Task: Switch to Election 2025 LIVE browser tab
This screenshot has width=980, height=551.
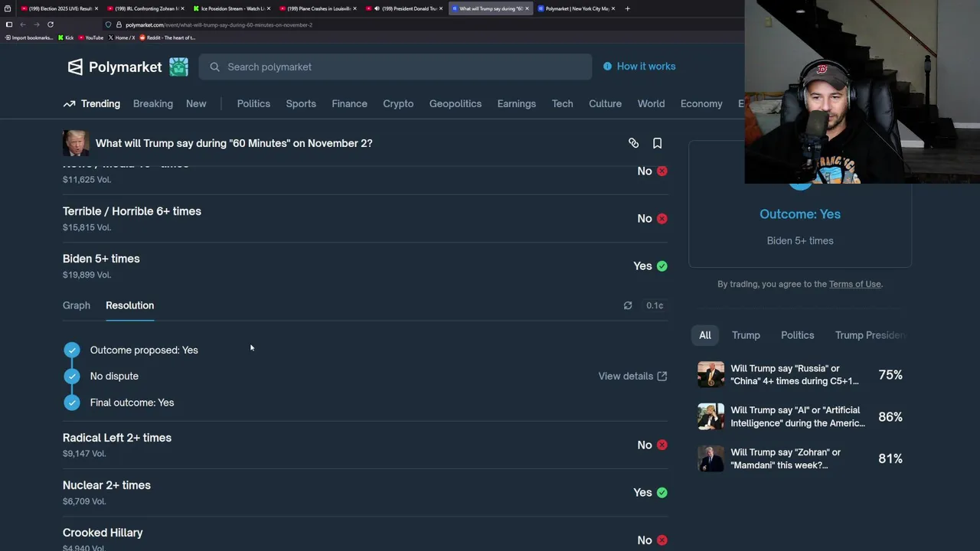Action: click(x=60, y=8)
